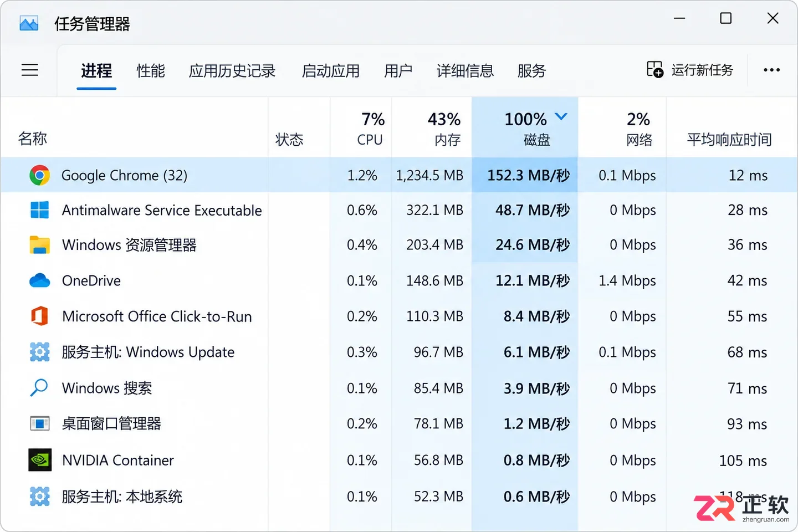
Task: Switch to the 进程 tab
Action: click(96, 70)
